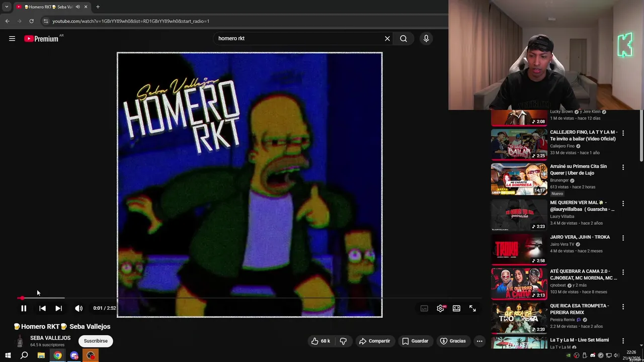Open options for ATÉ QUEBRAR A CAMA
Screen dimensions: 644x362
tap(623, 272)
